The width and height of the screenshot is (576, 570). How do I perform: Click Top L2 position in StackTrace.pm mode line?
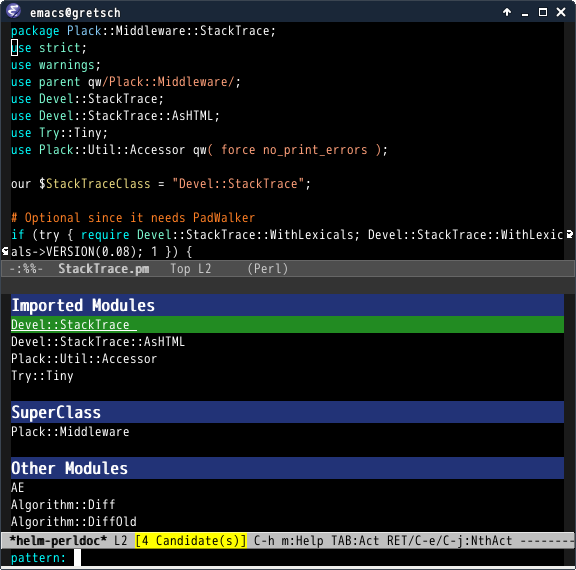tap(191, 269)
